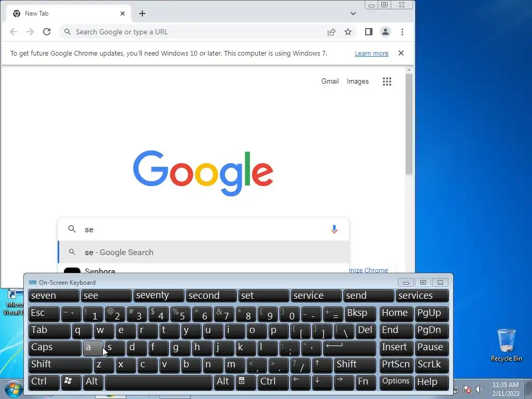532x399 pixels.
Task: Start voice search with the microphone
Action: [334, 229]
